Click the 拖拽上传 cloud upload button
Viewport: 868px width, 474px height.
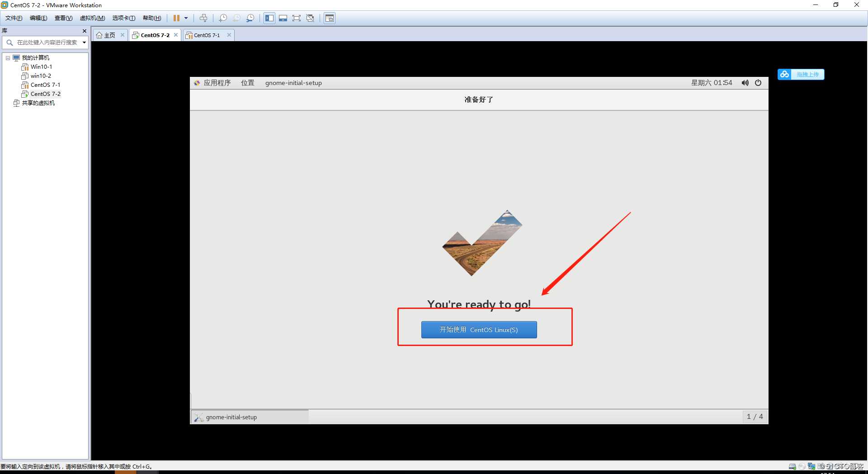pyautogui.click(x=801, y=74)
